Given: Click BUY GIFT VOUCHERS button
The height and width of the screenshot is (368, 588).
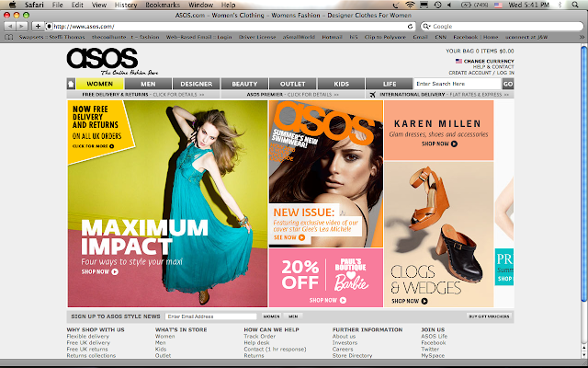Looking at the screenshot, I should coord(489,316).
